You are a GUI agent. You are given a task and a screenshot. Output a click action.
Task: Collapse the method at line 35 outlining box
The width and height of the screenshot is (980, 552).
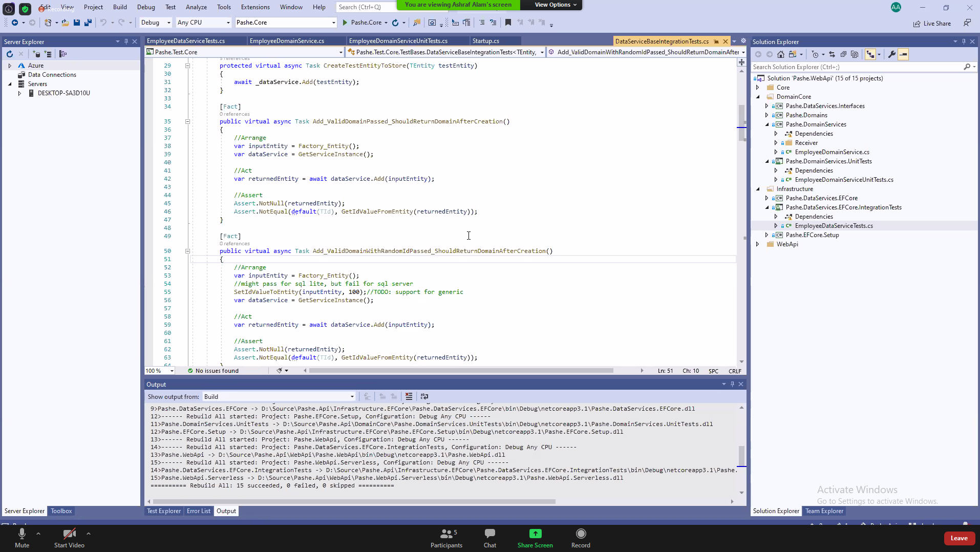pos(187,122)
